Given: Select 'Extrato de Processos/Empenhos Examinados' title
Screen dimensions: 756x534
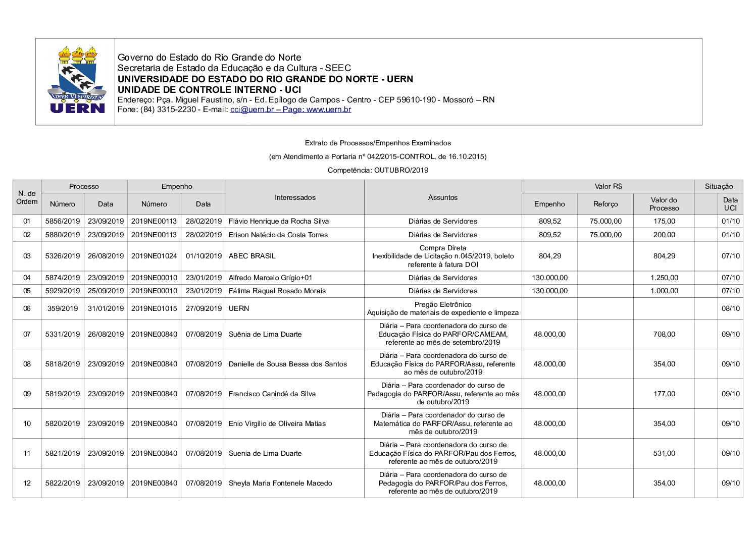Looking at the screenshot, I should pyautogui.click(x=378, y=143).
